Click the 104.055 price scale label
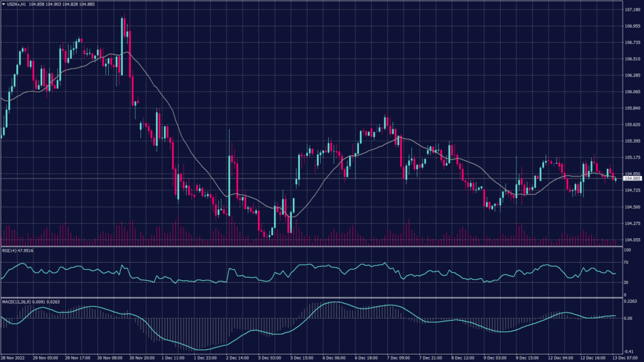644x362 pixels. 632,239
